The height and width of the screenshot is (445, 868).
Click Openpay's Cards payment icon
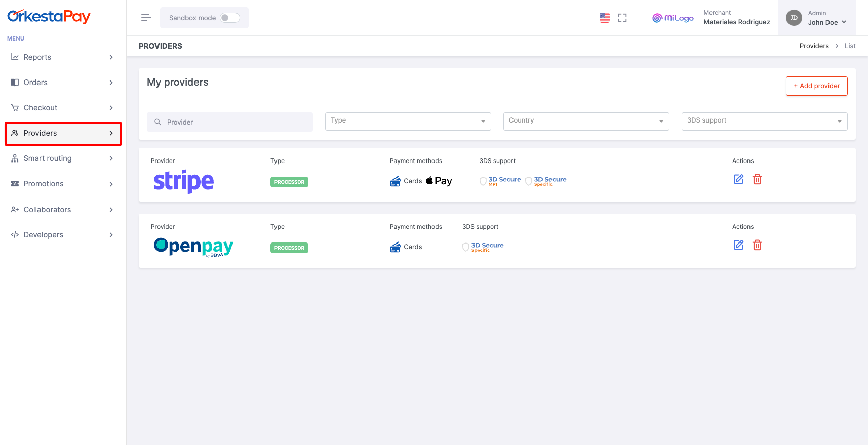point(396,247)
